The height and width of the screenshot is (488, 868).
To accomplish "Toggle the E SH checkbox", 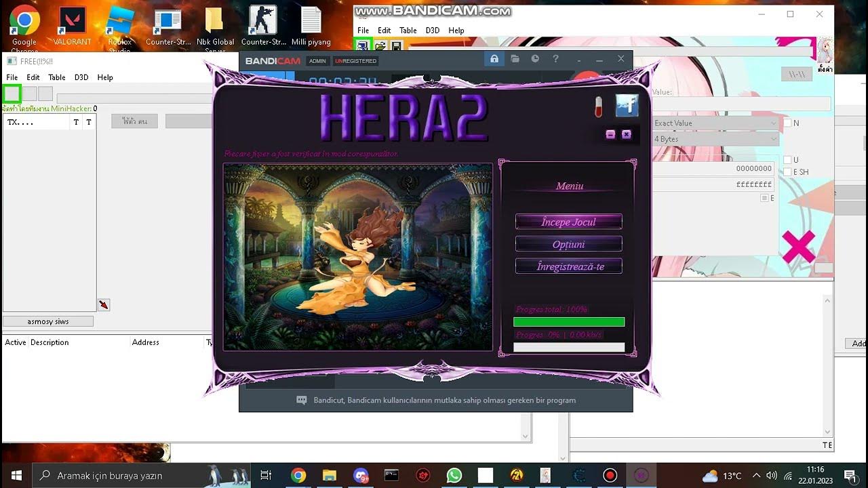I will (787, 171).
